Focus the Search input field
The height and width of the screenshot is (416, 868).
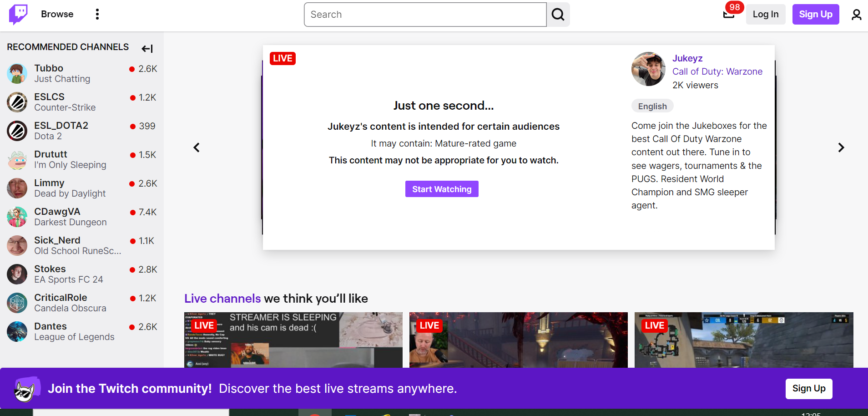[x=425, y=15]
